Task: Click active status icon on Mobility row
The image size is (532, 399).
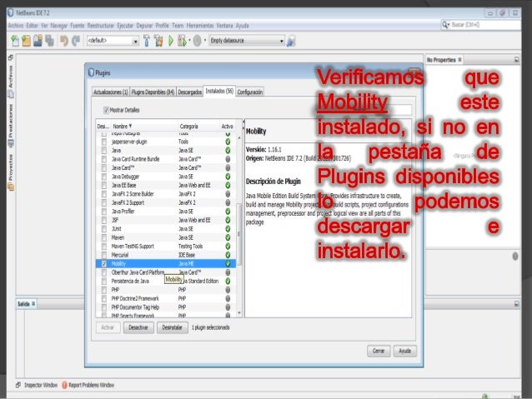Action: coord(228,263)
